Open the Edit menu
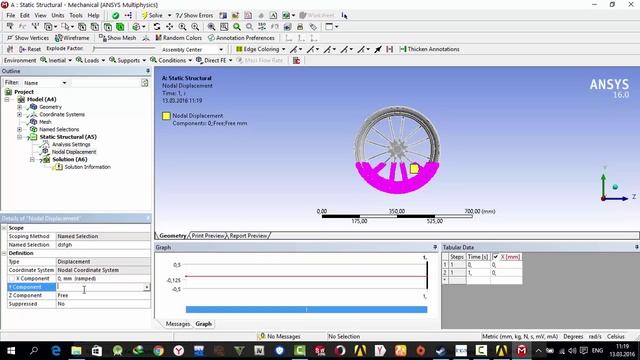The width and height of the screenshot is (640, 360). click(25, 16)
